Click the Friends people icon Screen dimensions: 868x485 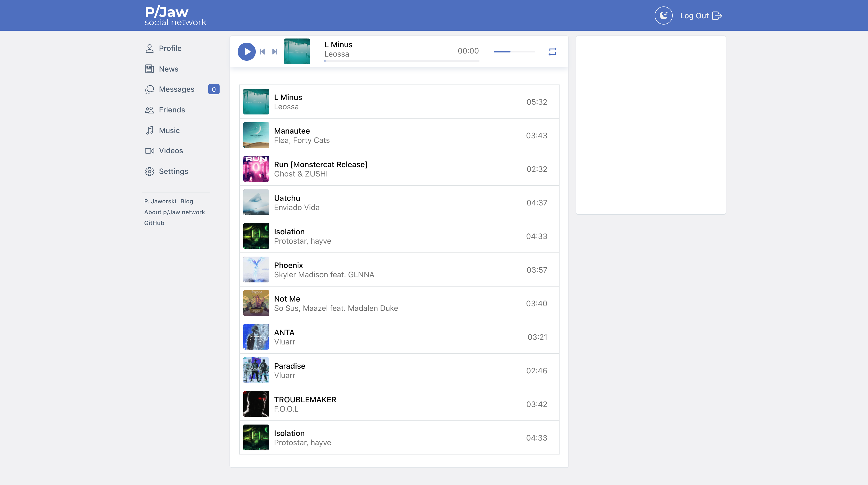149,110
